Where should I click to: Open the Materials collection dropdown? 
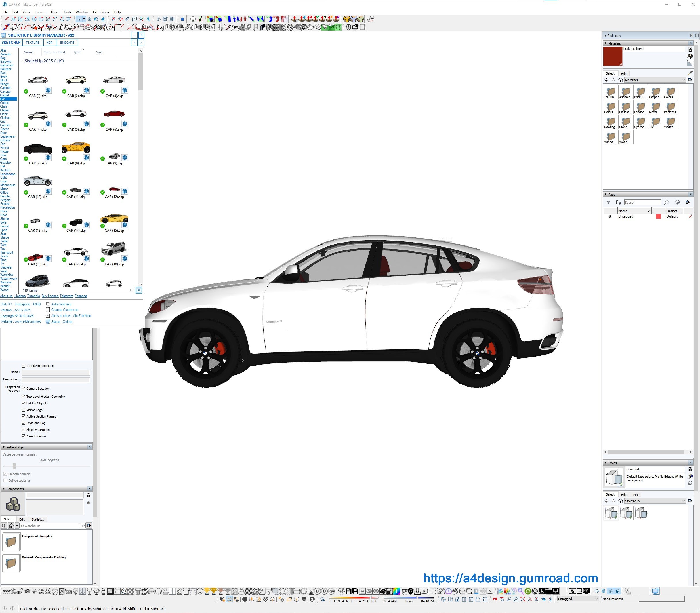point(684,80)
